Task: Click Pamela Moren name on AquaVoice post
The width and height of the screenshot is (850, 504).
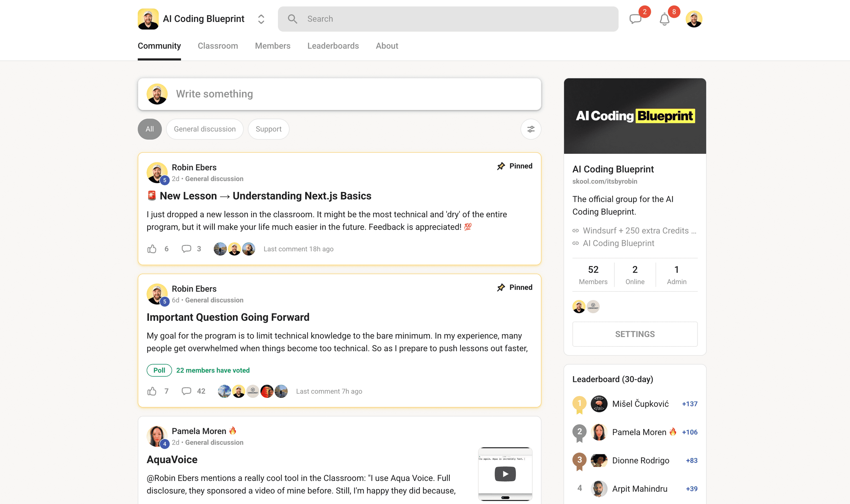Action: tap(199, 431)
